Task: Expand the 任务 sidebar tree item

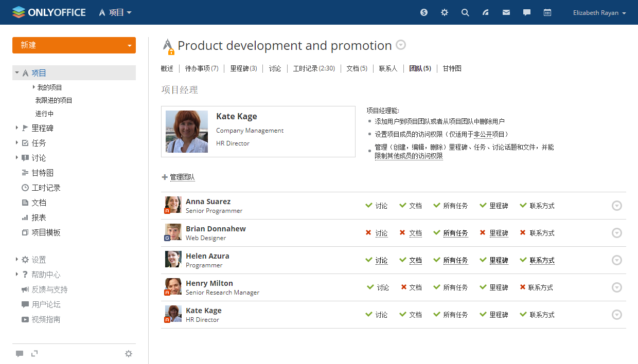Action: point(17,143)
